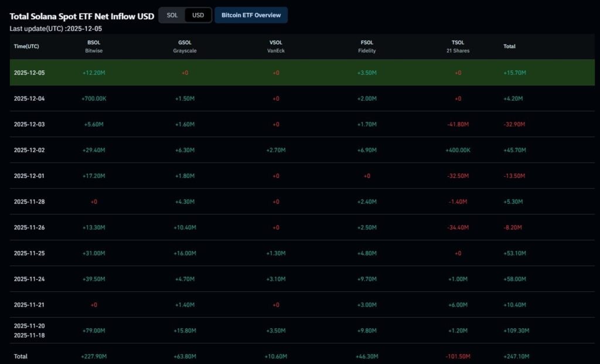The width and height of the screenshot is (600, 364).
Task: Open the Bitcoin ETF Overview page
Action: (251, 15)
